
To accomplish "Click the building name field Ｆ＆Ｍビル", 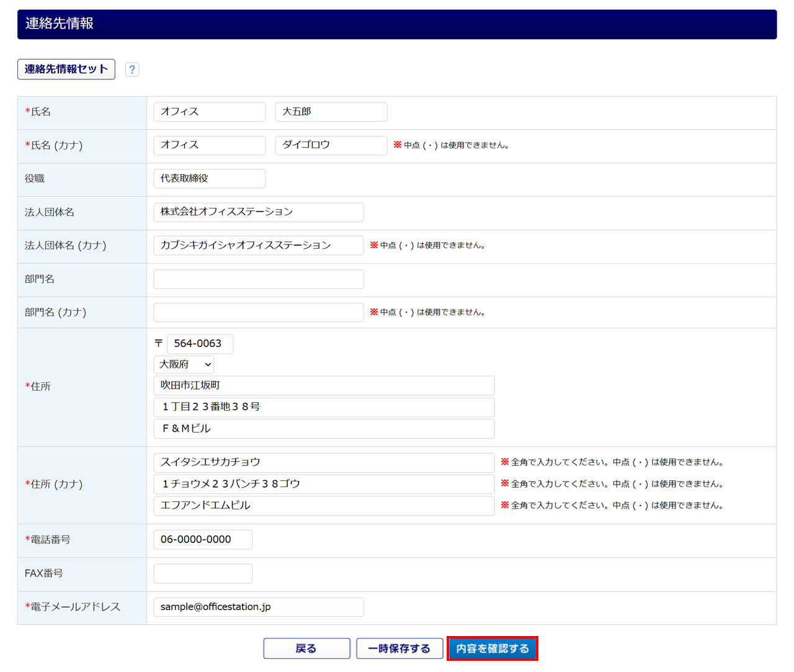I will (323, 429).
